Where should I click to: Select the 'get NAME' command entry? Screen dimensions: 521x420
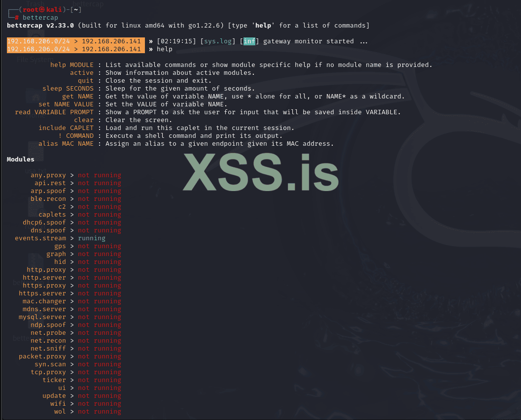click(78, 97)
